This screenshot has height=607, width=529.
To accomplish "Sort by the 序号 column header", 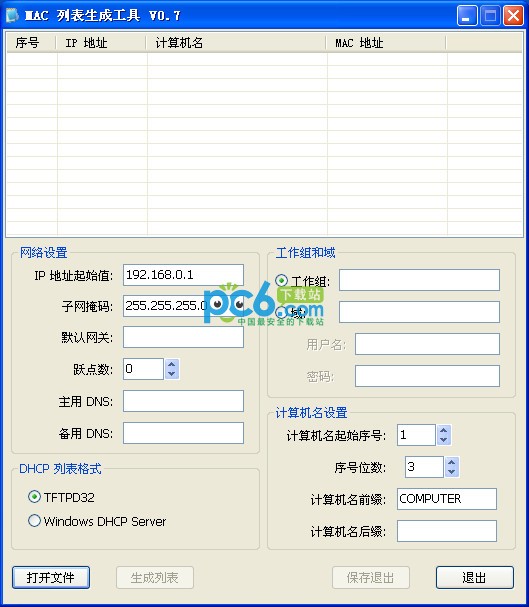I will (x=32, y=43).
